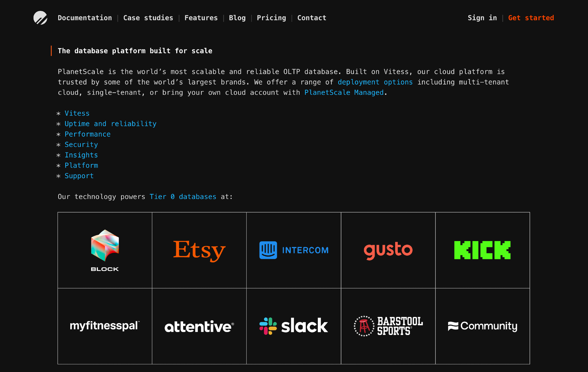Open the Documentation menu item
Image resolution: width=588 pixels, height=372 pixels.
coord(85,18)
